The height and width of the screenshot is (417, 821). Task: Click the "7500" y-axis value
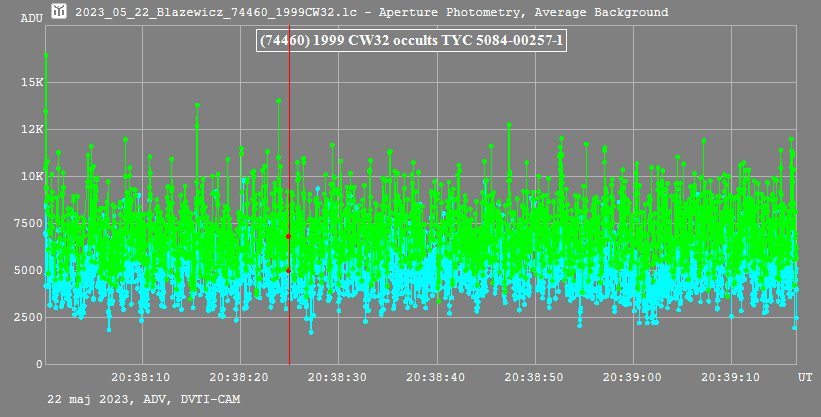tap(29, 223)
